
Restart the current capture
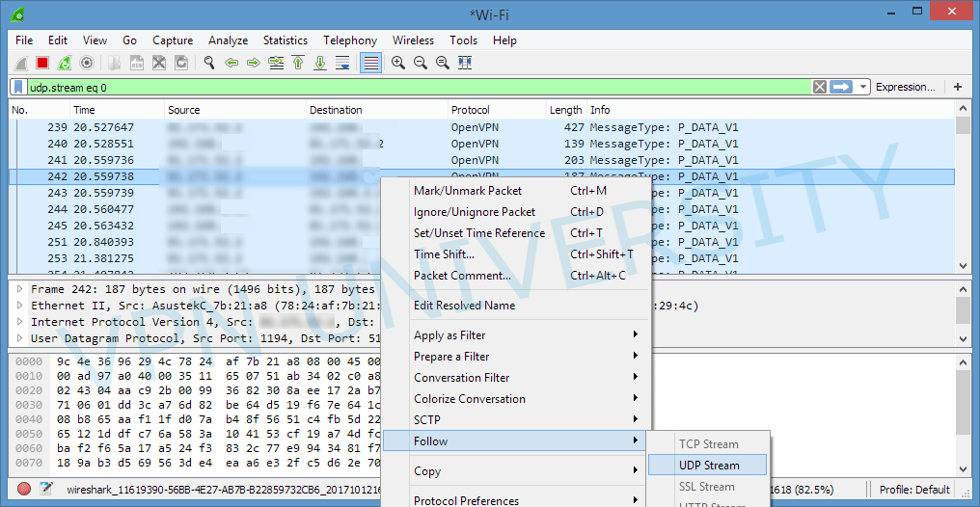click(64, 63)
